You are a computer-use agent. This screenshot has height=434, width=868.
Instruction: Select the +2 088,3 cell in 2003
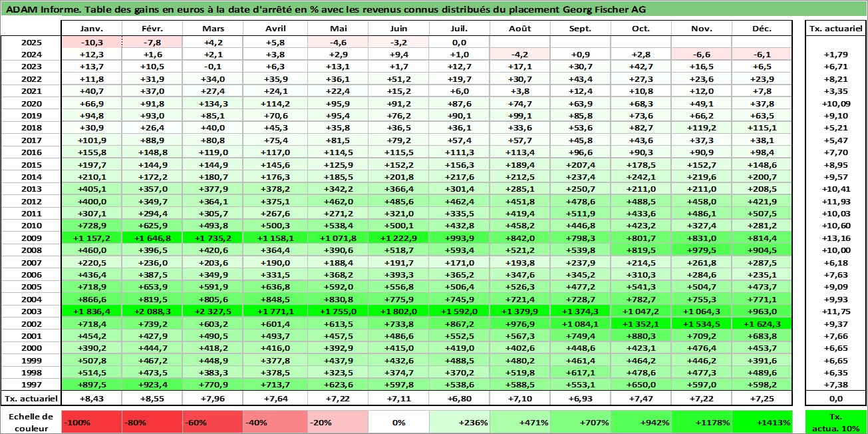pos(152,311)
